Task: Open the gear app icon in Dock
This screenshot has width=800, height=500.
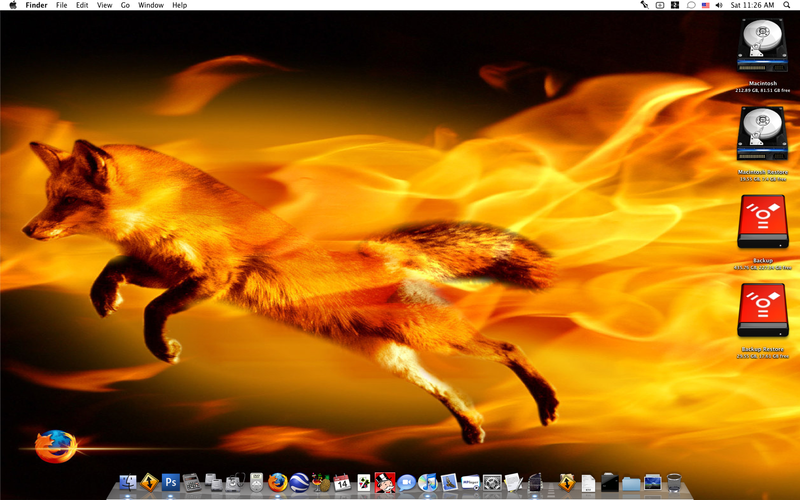Action: point(492,482)
